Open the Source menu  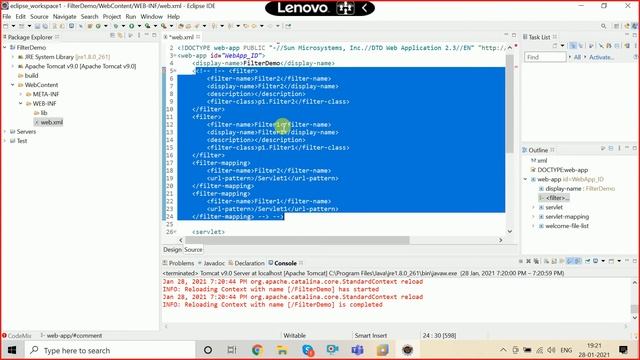click(39, 16)
